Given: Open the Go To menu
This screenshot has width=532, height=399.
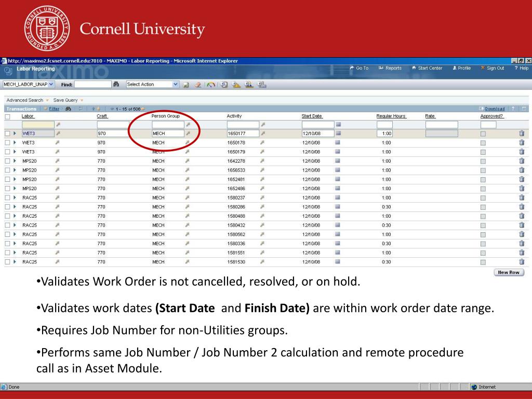Looking at the screenshot, I should point(359,68).
